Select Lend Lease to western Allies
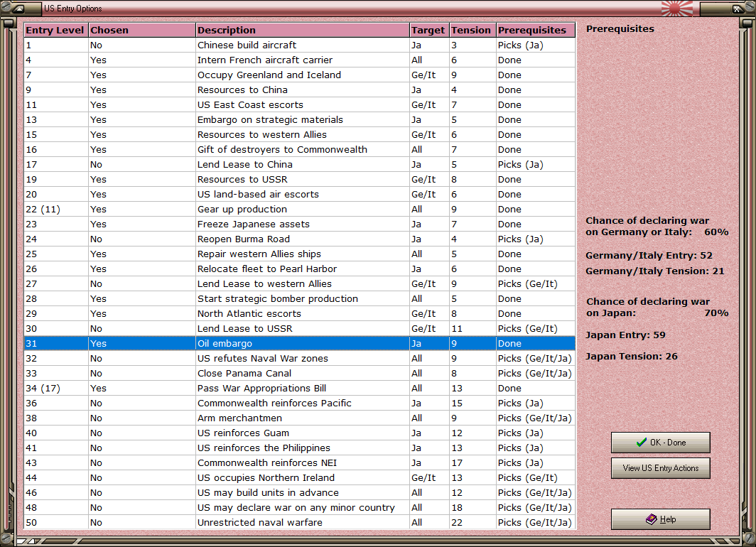 [299, 284]
